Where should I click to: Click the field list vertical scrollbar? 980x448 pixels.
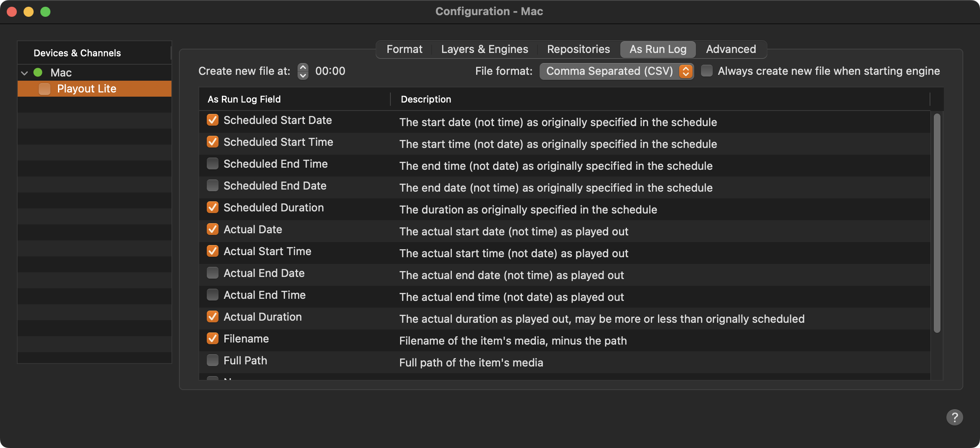(x=937, y=223)
